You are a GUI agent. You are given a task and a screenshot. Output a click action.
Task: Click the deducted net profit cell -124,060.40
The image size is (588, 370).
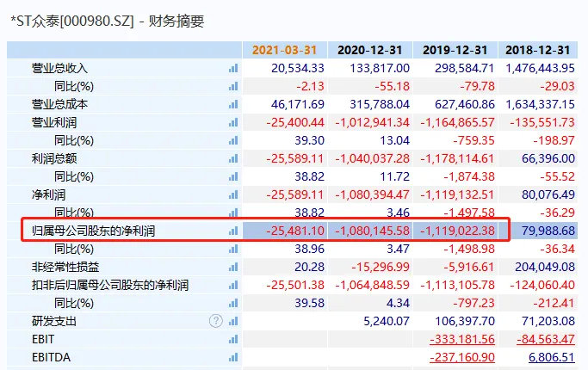[542, 285]
